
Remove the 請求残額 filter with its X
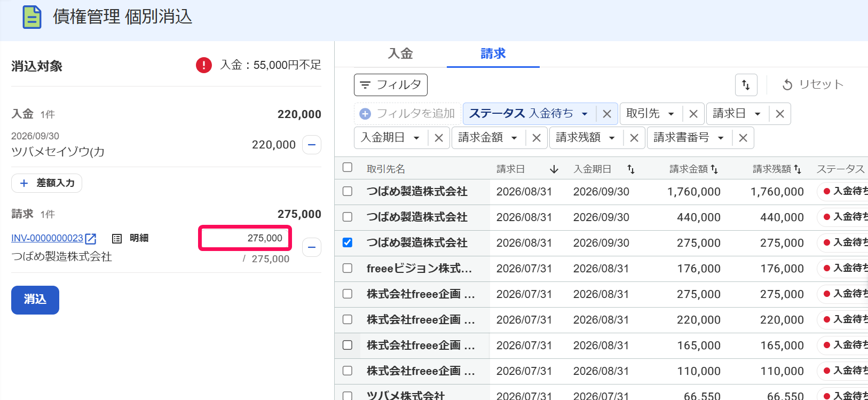point(634,138)
